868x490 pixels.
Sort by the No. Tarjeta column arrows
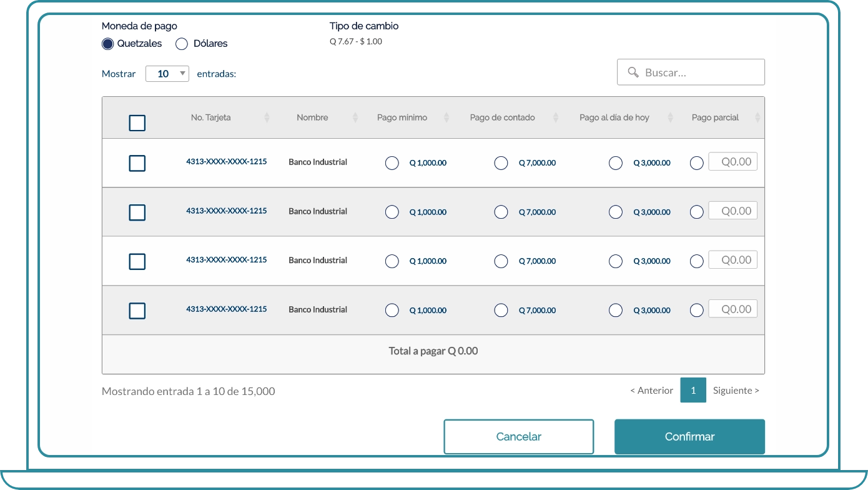(x=267, y=117)
